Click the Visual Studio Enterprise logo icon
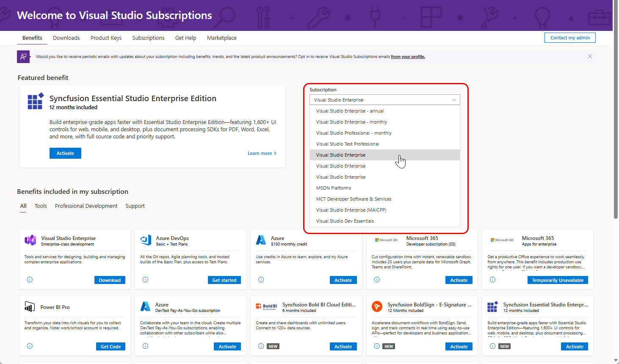Screen dimensions: 619x364 [30, 240]
